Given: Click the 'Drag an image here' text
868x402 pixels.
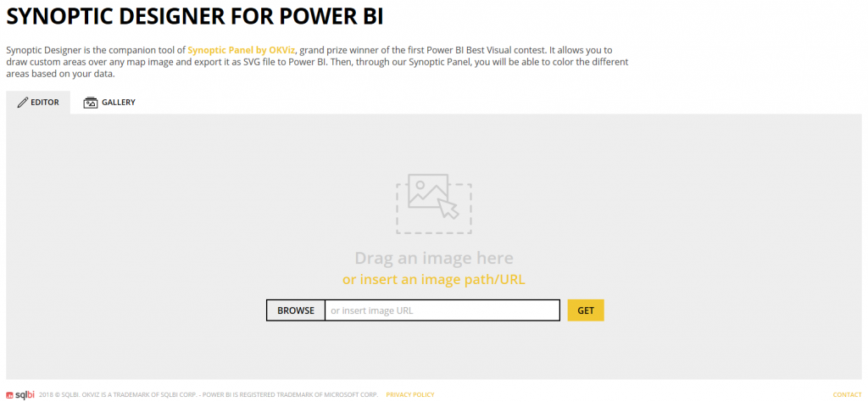Looking at the screenshot, I should [x=434, y=258].
